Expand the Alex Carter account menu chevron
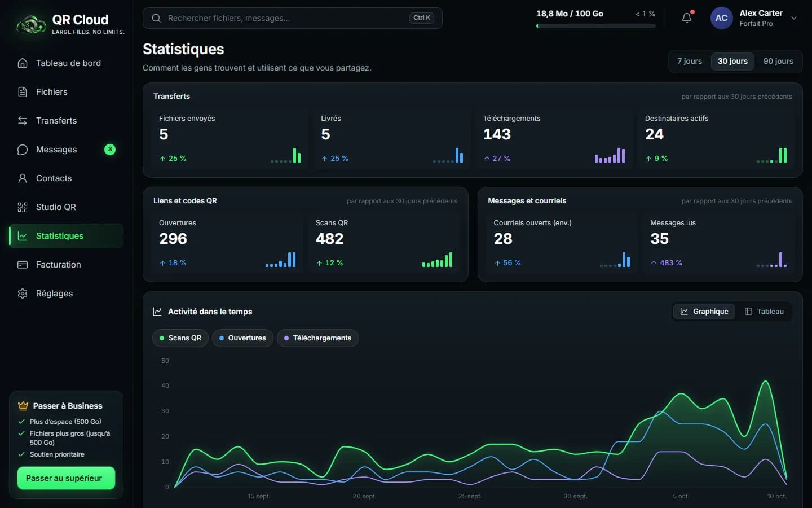This screenshot has width=812, height=508. (794, 18)
